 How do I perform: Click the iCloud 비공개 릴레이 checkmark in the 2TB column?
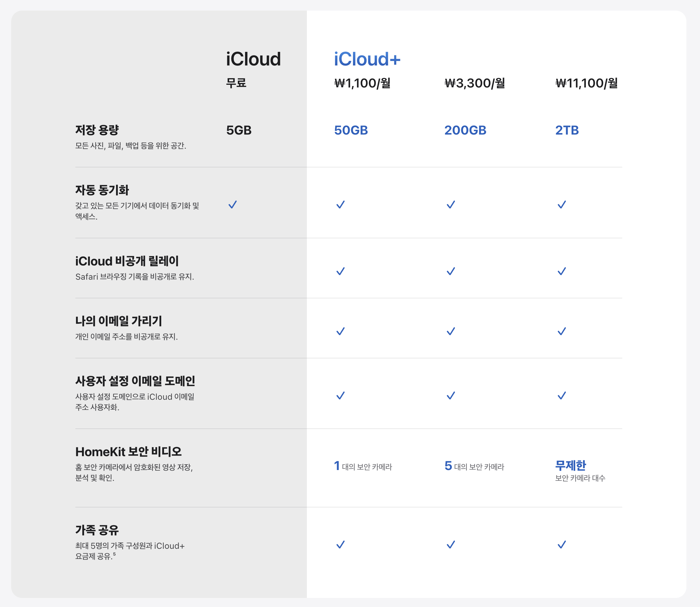coord(562,271)
